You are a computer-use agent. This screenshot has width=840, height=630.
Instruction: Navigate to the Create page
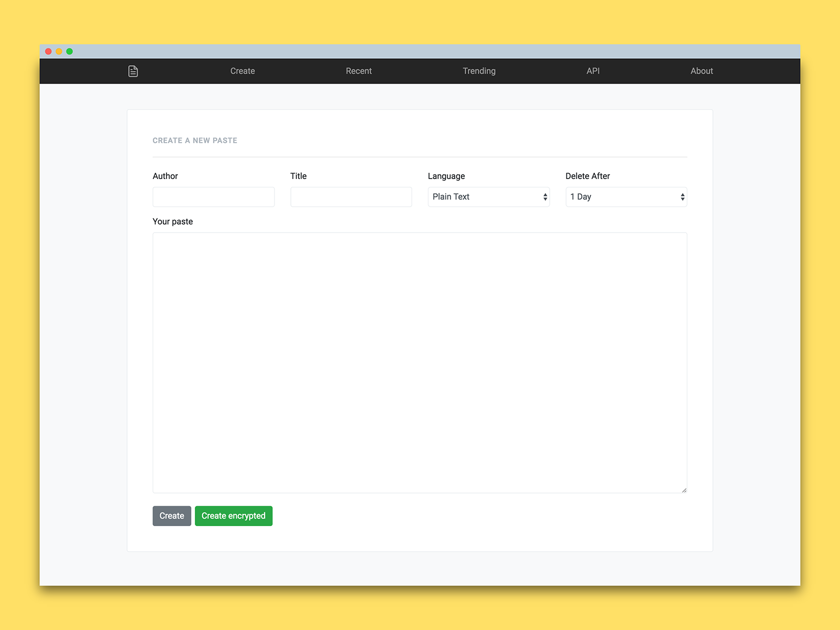coord(242,71)
